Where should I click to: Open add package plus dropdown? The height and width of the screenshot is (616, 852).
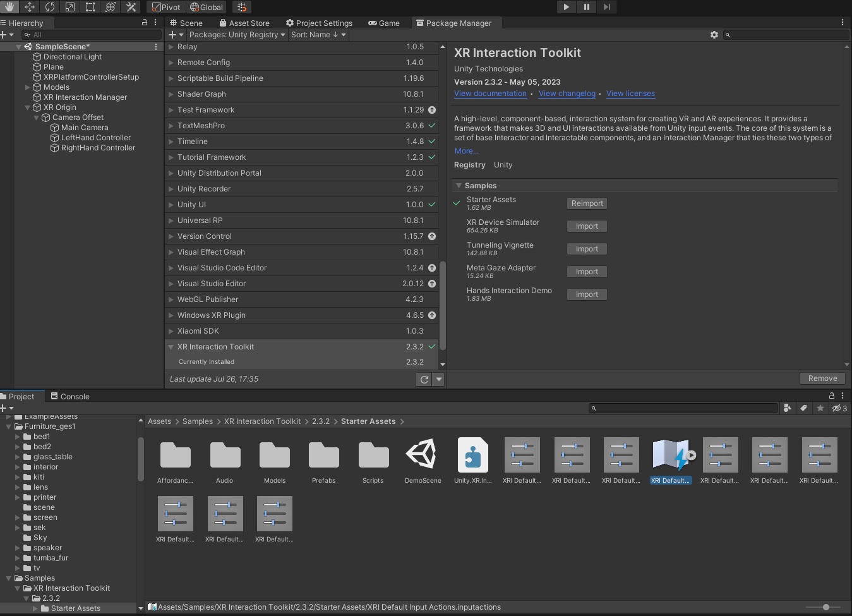176,35
